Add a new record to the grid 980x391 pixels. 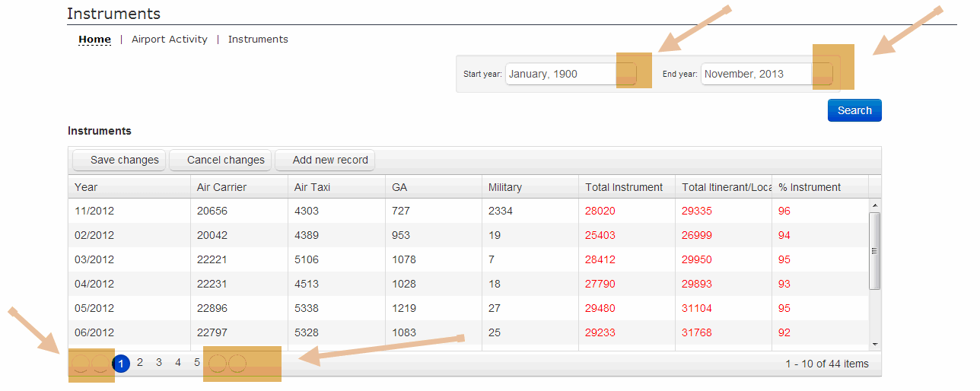coord(325,160)
